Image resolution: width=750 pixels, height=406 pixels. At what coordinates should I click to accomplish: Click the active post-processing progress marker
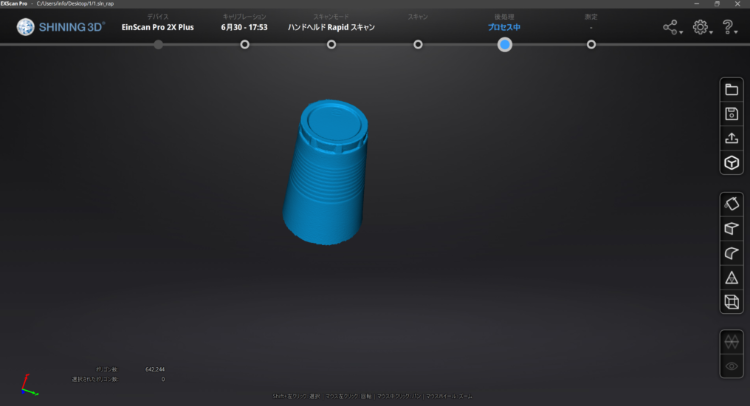pyautogui.click(x=504, y=44)
